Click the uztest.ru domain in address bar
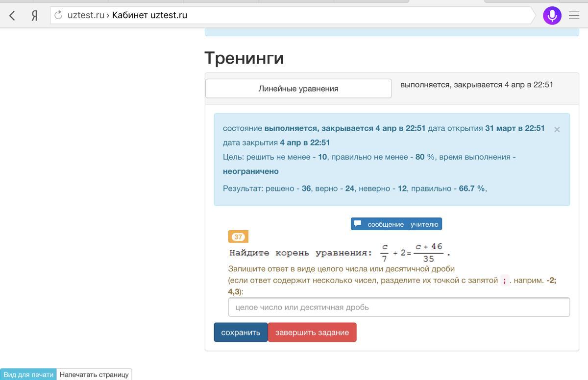Viewport: 588px width, 380px height. [x=86, y=15]
